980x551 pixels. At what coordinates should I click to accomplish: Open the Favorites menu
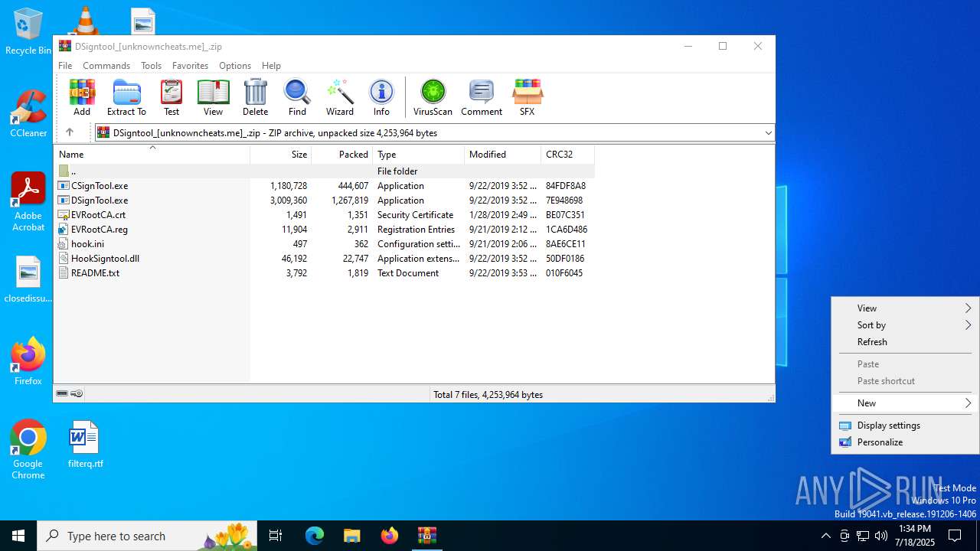click(x=190, y=66)
